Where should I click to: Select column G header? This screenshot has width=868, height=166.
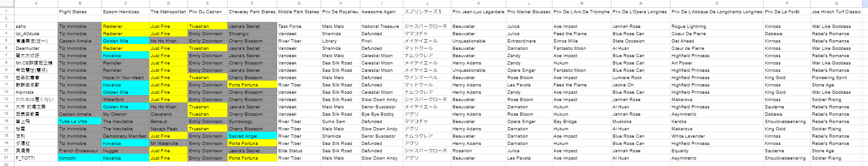[299, 3]
